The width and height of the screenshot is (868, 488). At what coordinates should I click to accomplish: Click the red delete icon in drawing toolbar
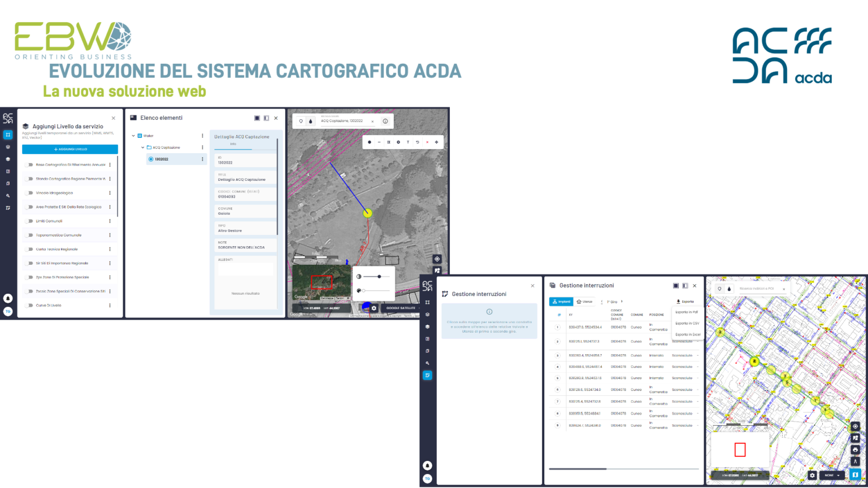point(427,142)
